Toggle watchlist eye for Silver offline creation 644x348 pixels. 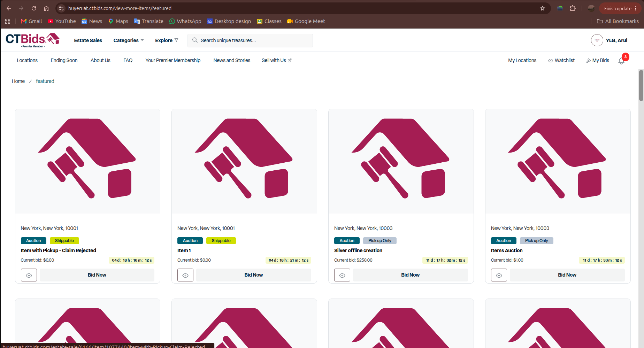tap(342, 275)
